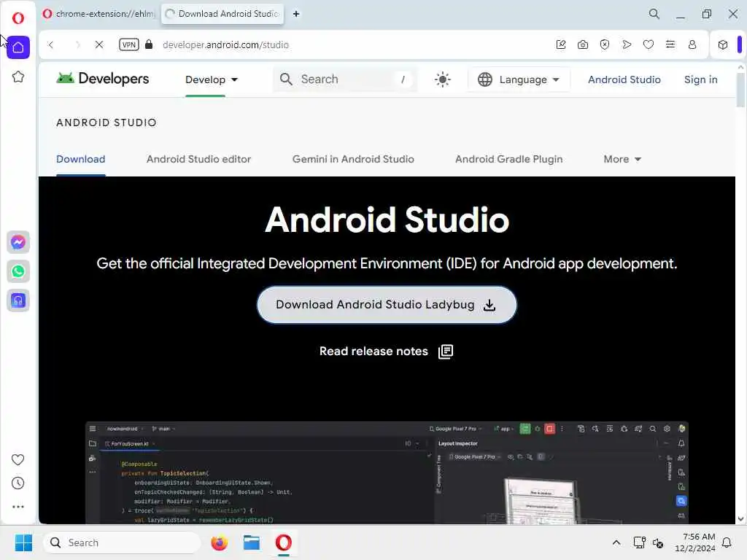Click the site Search field
Image resolution: width=747 pixels, height=560 pixels.
345,79
